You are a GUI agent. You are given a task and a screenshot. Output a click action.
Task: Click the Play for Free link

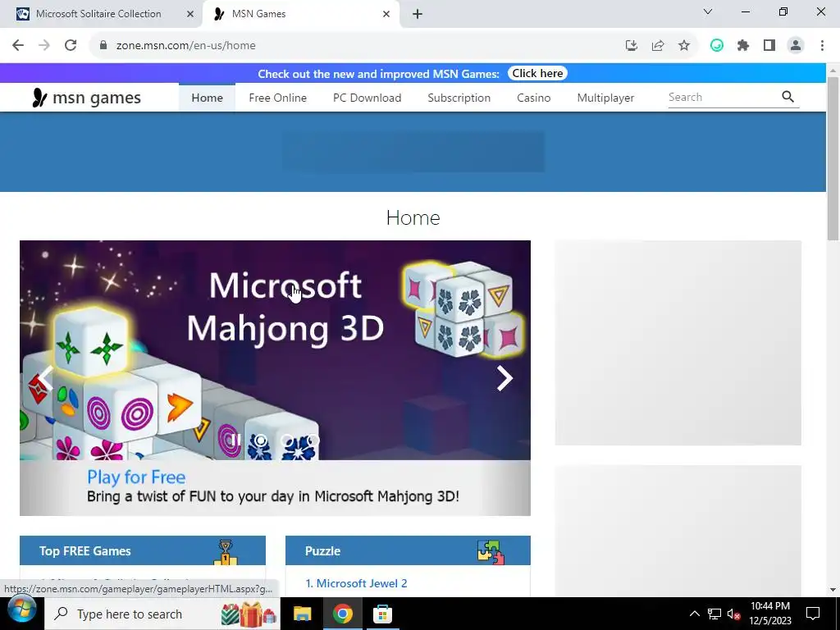[136, 477]
